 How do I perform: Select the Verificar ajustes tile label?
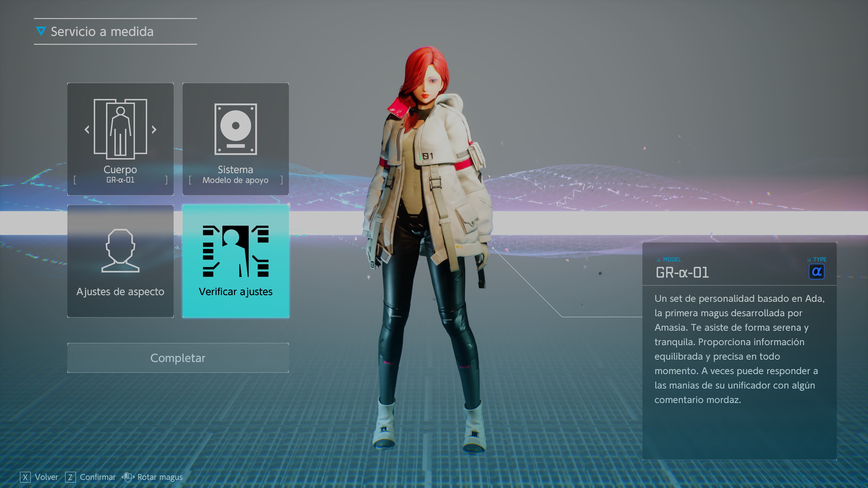[x=236, y=292]
